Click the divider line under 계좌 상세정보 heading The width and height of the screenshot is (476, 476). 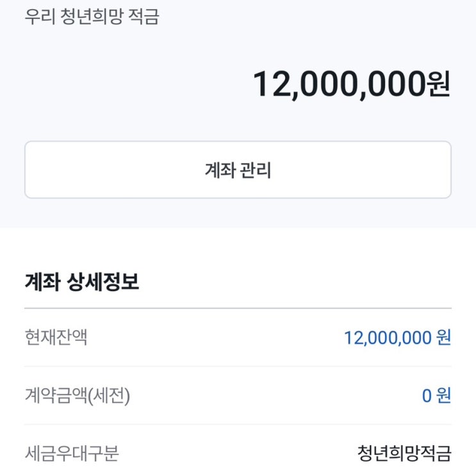point(238,308)
